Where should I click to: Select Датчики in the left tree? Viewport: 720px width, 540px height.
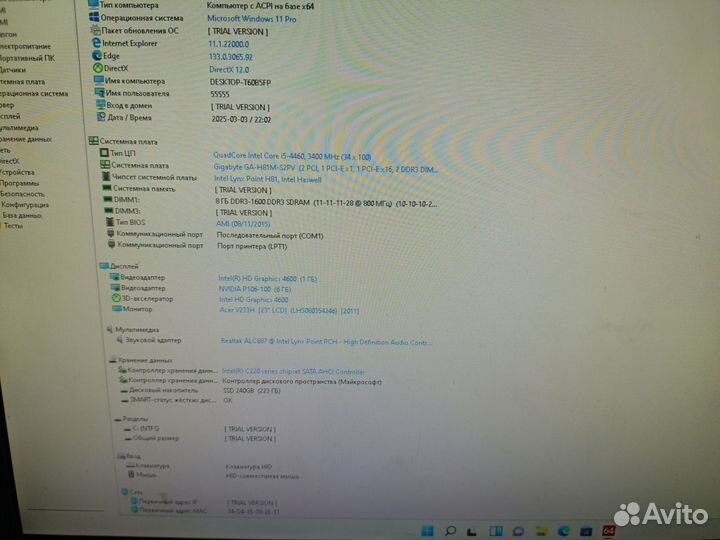pos(13,70)
